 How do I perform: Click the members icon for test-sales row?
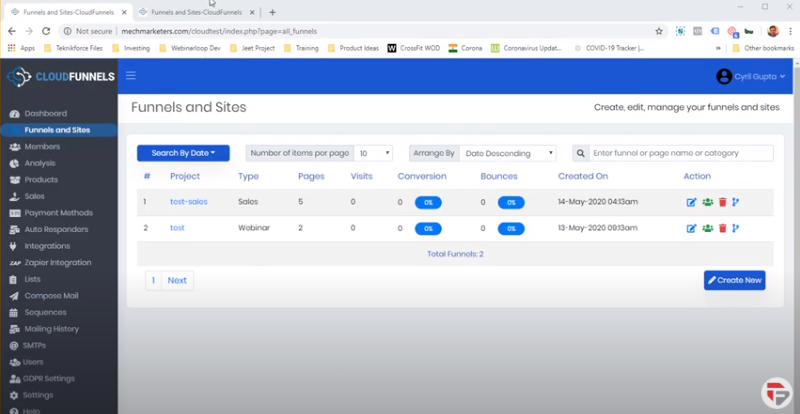point(707,202)
